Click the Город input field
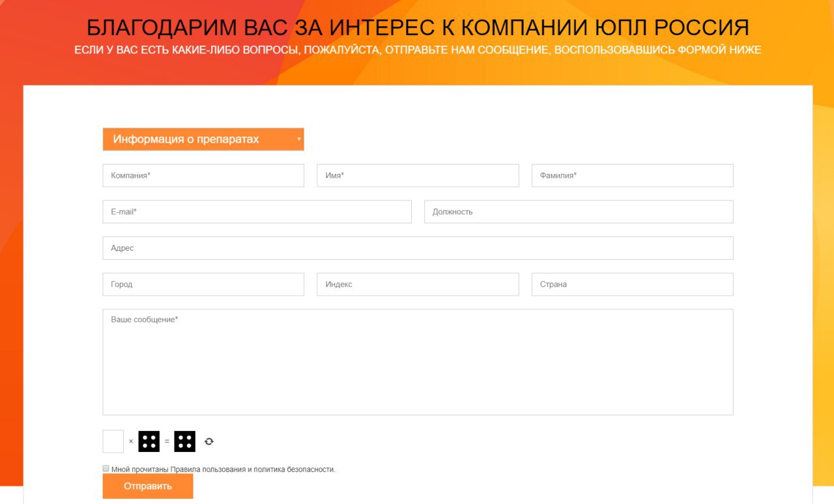The image size is (834, 504). click(203, 285)
